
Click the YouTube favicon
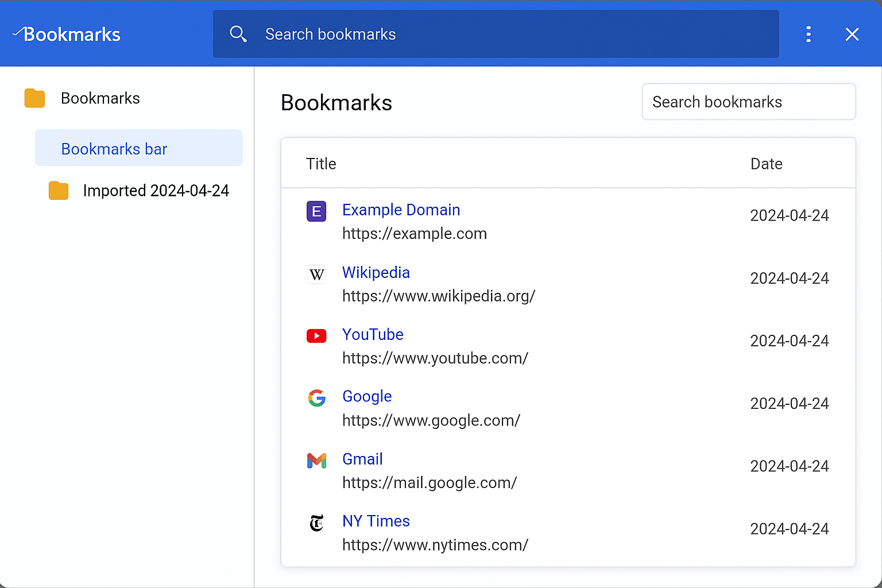[x=316, y=336]
